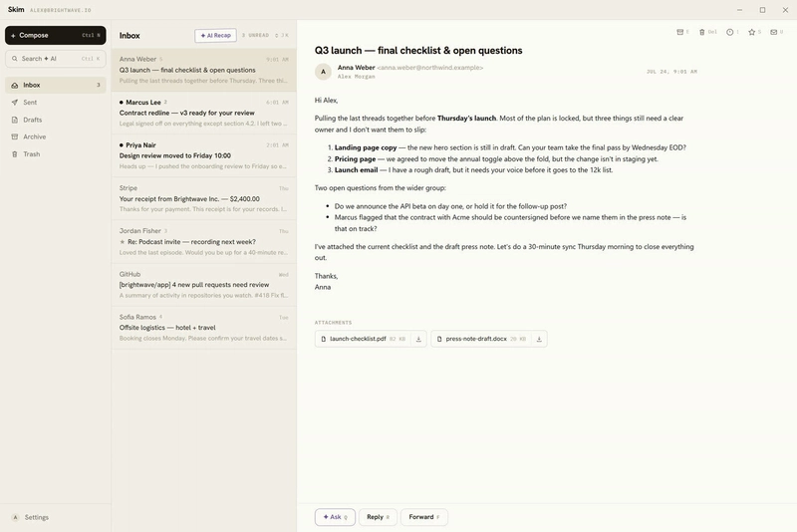Click the J K navigation hint in the Inbox header
797x532 pixels.
(x=282, y=36)
